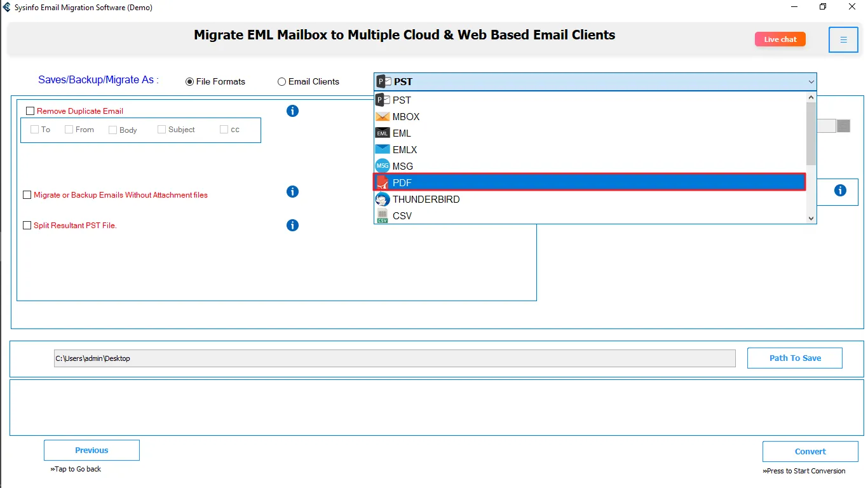Screen dimensions: 868x488
Task: Click the info icon right of dropdown list
Action: (840, 191)
